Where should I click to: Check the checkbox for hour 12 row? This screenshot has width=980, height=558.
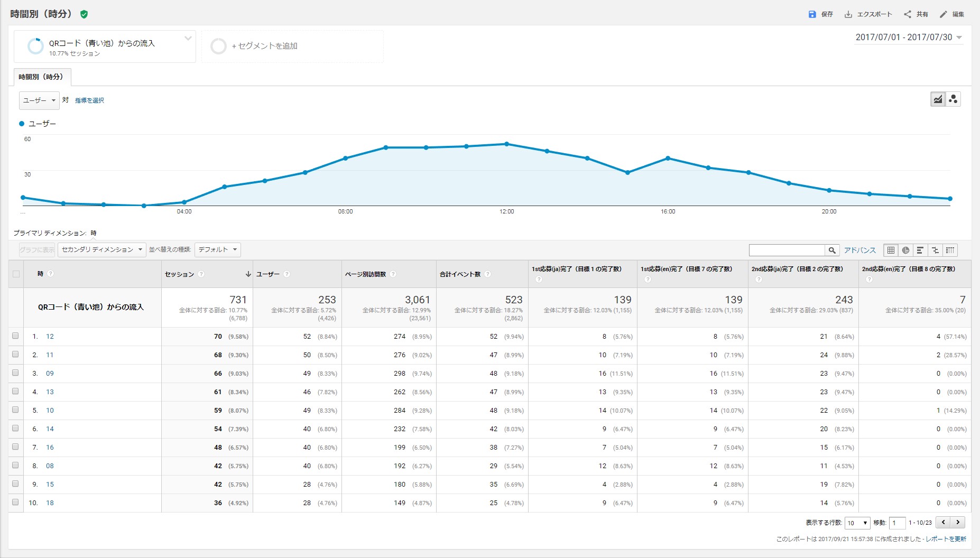(x=15, y=336)
